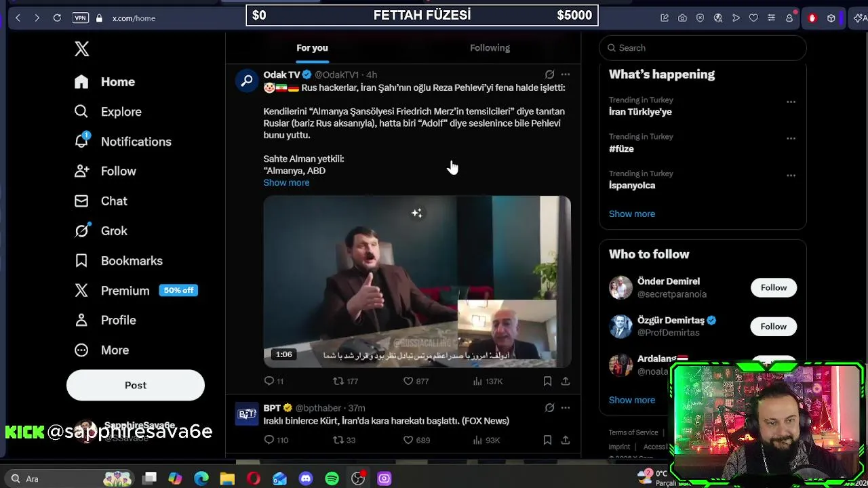
Task: Open Discord from the taskbar
Action: 306,479
